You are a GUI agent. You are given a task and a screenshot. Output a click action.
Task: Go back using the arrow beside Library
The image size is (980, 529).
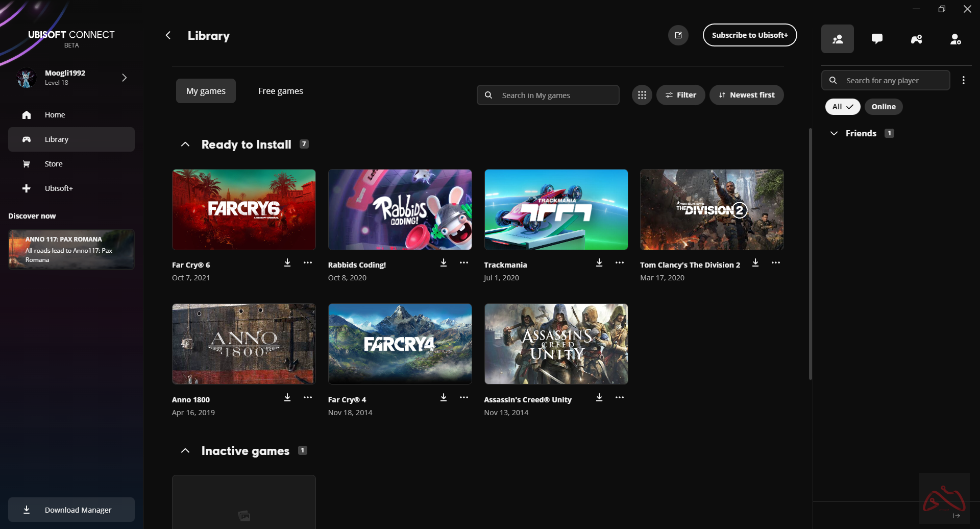tap(168, 35)
